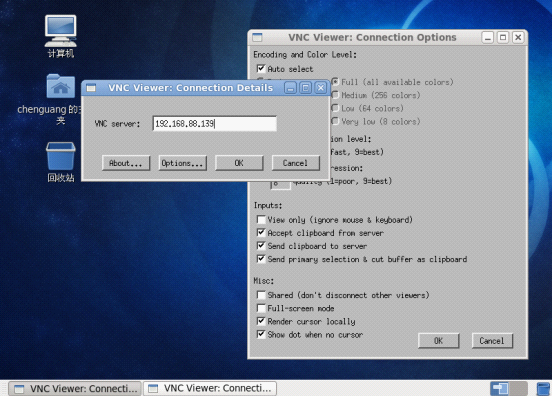Click the 'VNC server:' label
The height and width of the screenshot is (397, 553).
(117, 124)
